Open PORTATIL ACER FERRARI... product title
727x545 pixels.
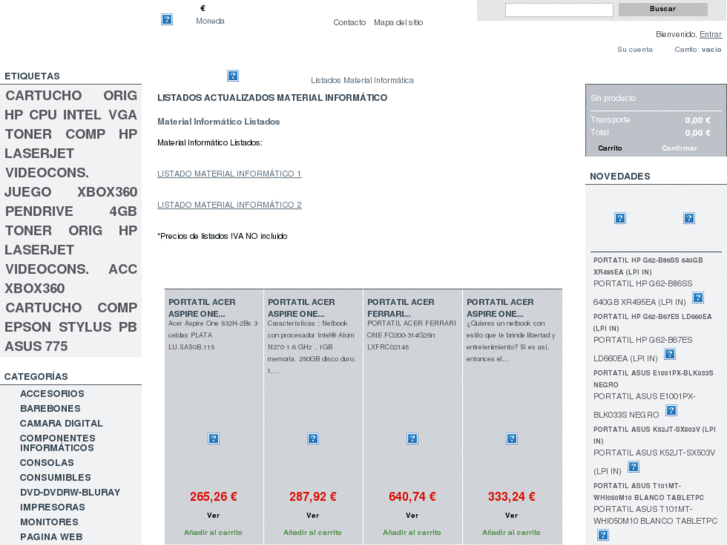(x=401, y=308)
